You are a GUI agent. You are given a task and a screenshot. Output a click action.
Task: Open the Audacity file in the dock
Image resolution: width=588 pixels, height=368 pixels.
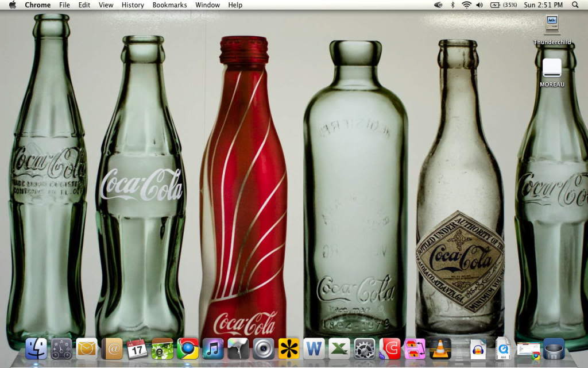tap(478, 349)
